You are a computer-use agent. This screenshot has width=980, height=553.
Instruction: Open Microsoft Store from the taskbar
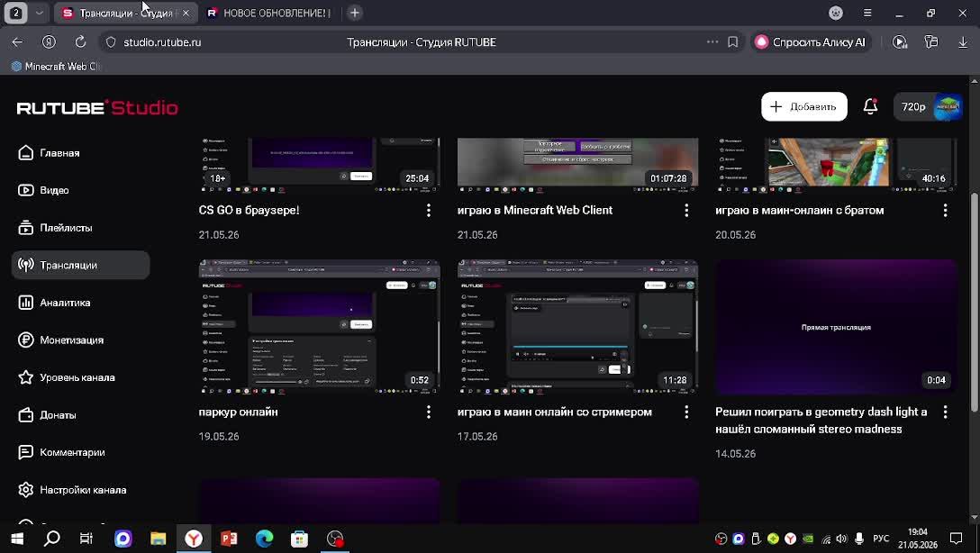[299, 538]
